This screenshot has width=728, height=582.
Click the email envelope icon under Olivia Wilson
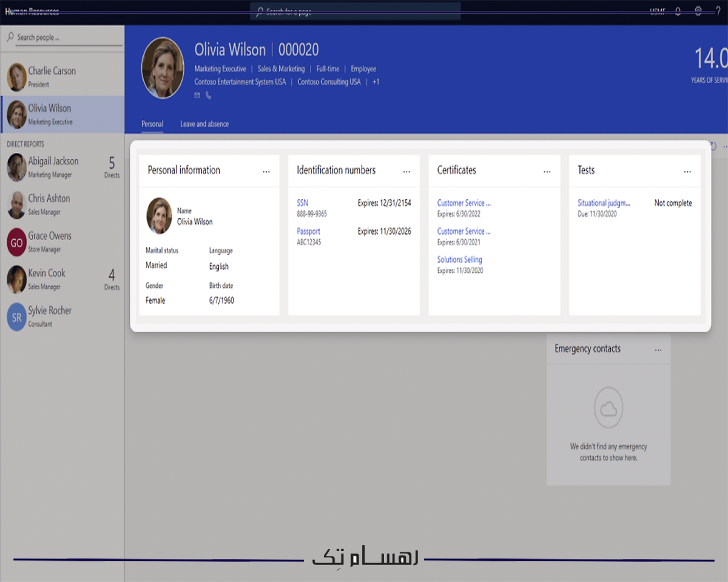pyautogui.click(x=197, y=95)
